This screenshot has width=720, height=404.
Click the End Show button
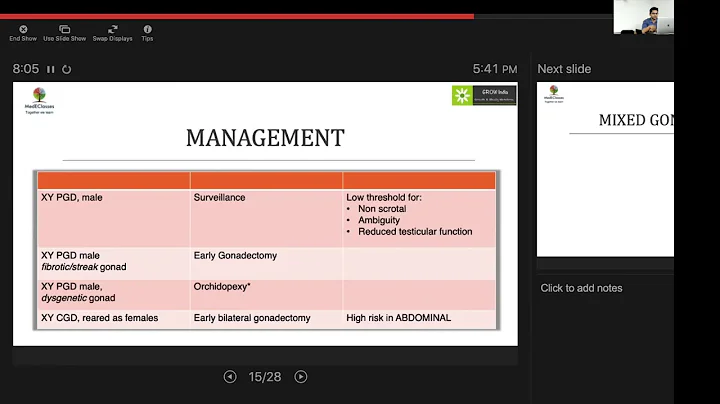[23, 34]
